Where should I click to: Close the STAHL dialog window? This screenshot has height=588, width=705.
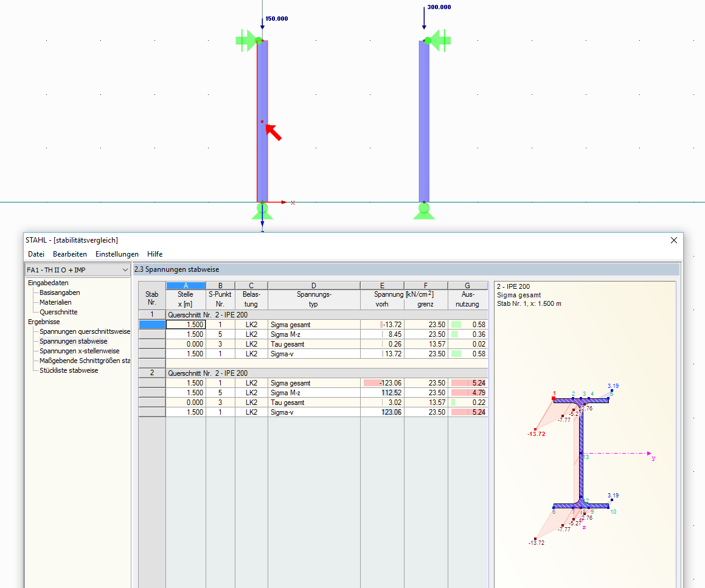673,241
